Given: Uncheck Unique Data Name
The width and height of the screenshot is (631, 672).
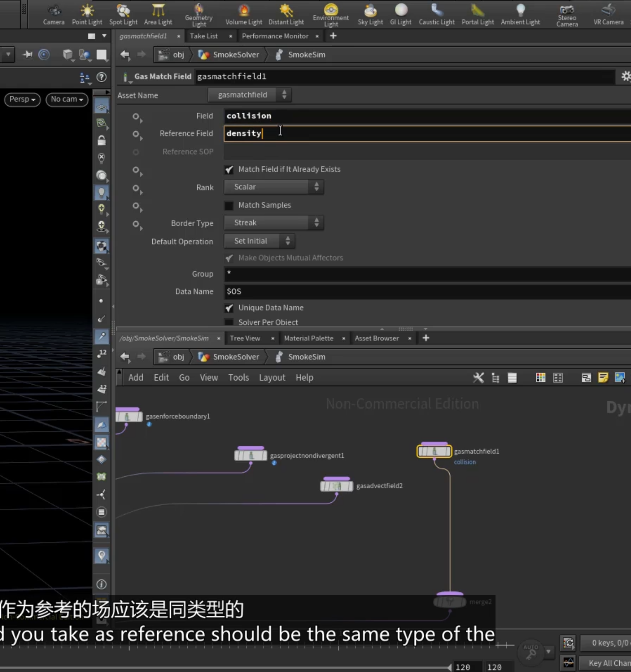Looking at the screenshot, I should pos(229,308).
